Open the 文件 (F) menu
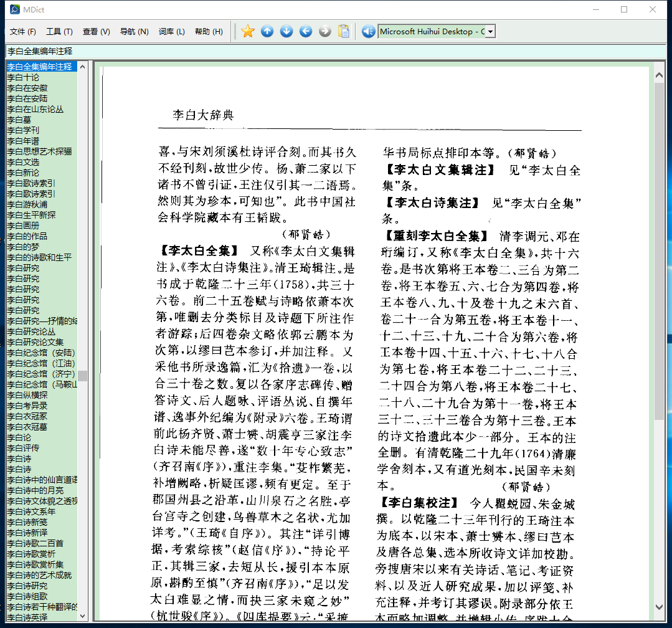 (x=22, y=31)
